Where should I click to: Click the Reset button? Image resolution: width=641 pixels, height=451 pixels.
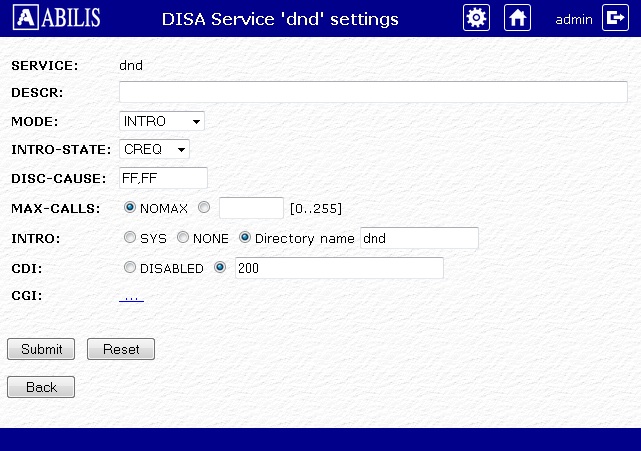121,349
